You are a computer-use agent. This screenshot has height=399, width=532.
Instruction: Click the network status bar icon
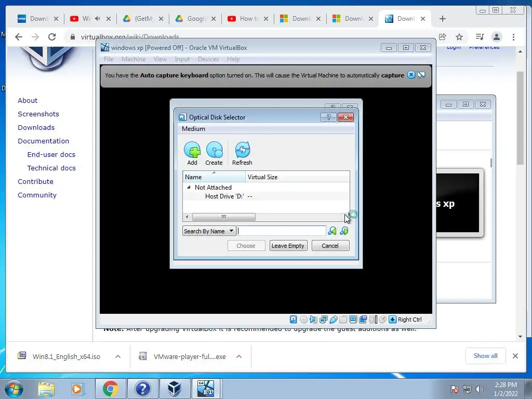323,320
